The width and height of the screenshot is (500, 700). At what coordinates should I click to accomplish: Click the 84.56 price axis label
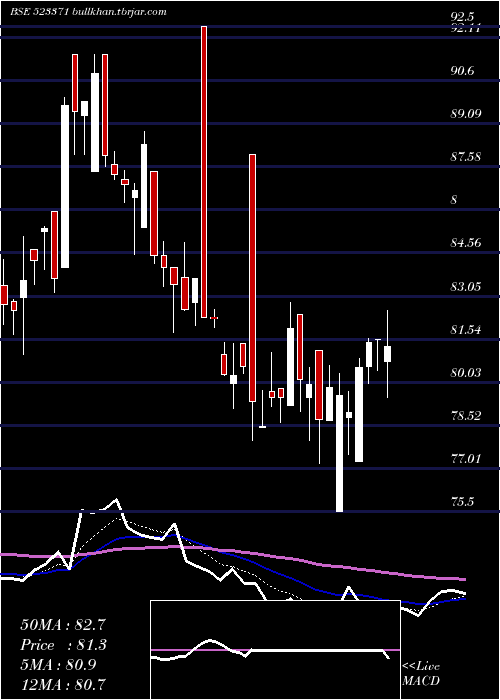point(466,243)
